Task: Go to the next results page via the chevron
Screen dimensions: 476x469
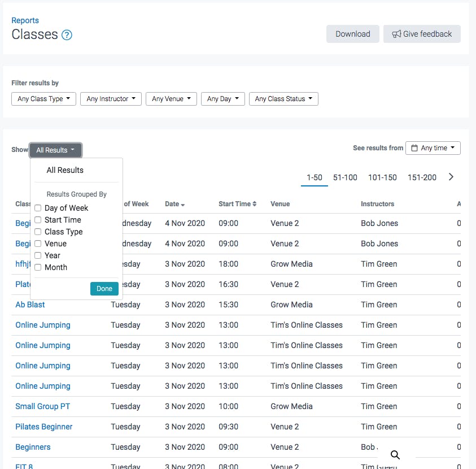Action: pos(451,176)
